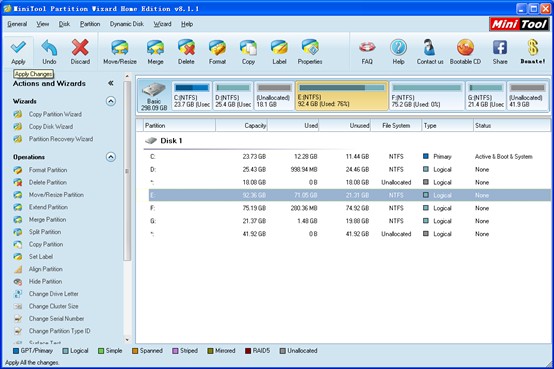Open the FAQ lifebuoy icon
This screenshot has width=554, height=369.
(367, 47)
